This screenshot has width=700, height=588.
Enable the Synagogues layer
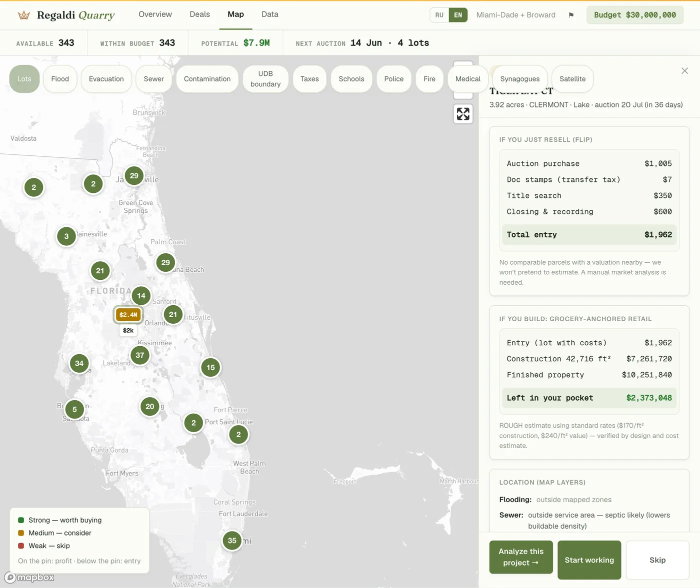(x=520, y=79)
